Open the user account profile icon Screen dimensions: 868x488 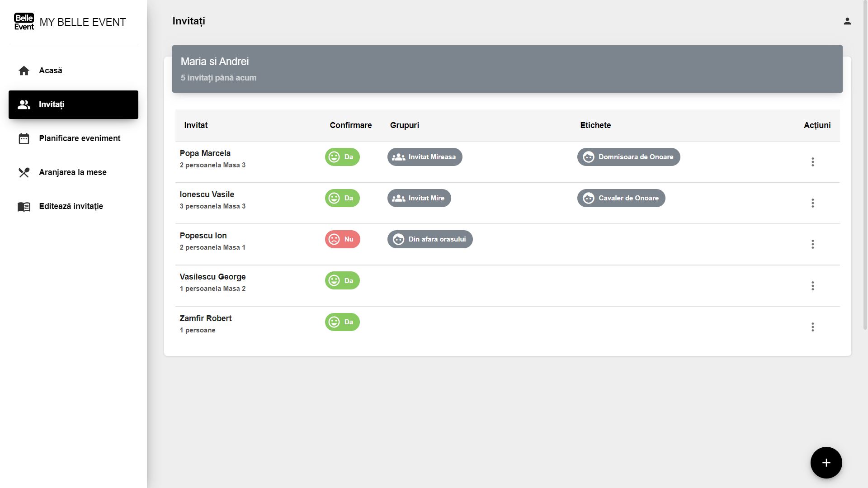pos(847,21)
